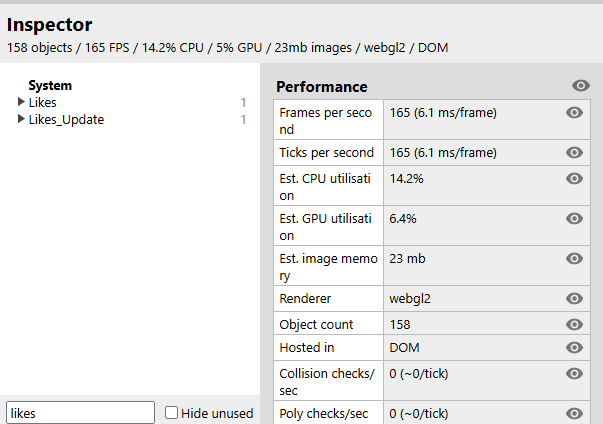Click the Performance section heading
Image resolution: width=603 pixels, height=424 pixels.
[321, 87]
